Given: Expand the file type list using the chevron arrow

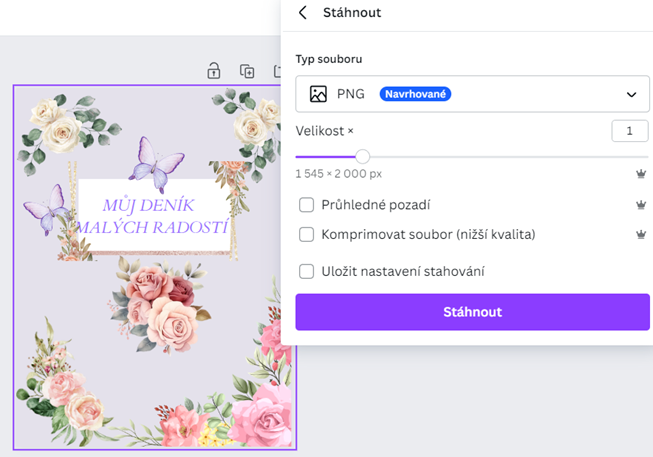Looking at the screenshot, I should pos(631,95).
